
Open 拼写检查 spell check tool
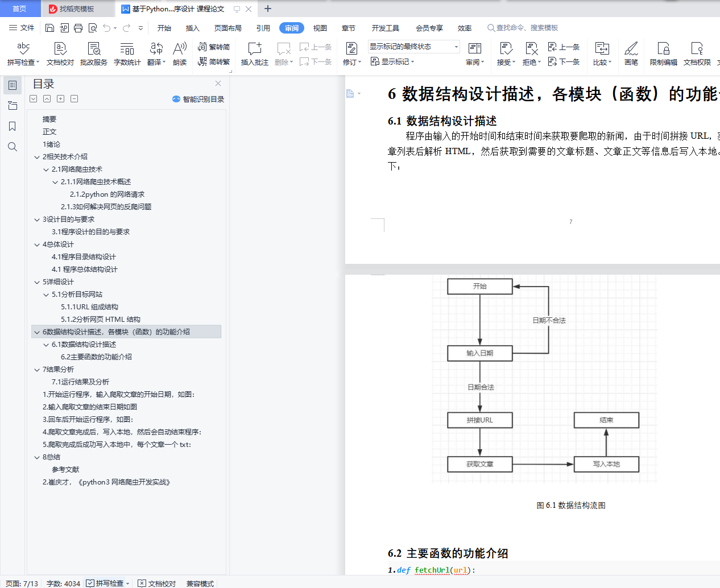[x=23, y=55]
